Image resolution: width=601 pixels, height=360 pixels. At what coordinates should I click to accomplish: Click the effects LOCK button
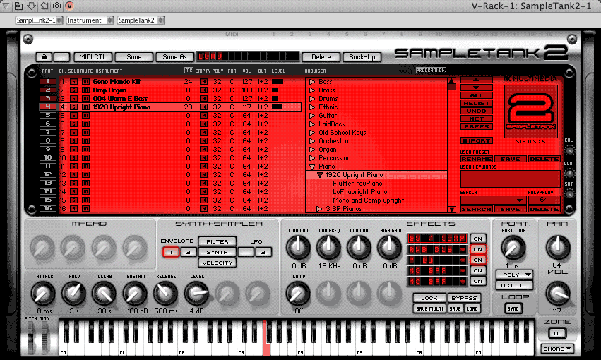point(430,298)
